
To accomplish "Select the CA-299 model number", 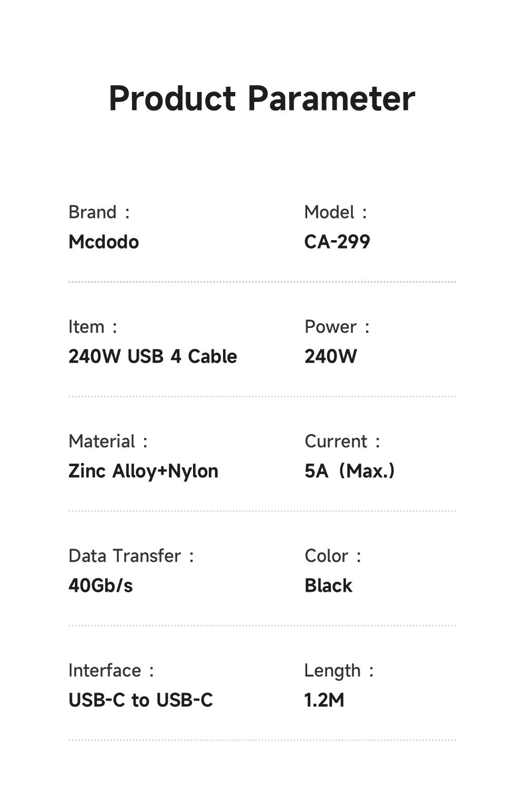I will click(x=337, y=242).
